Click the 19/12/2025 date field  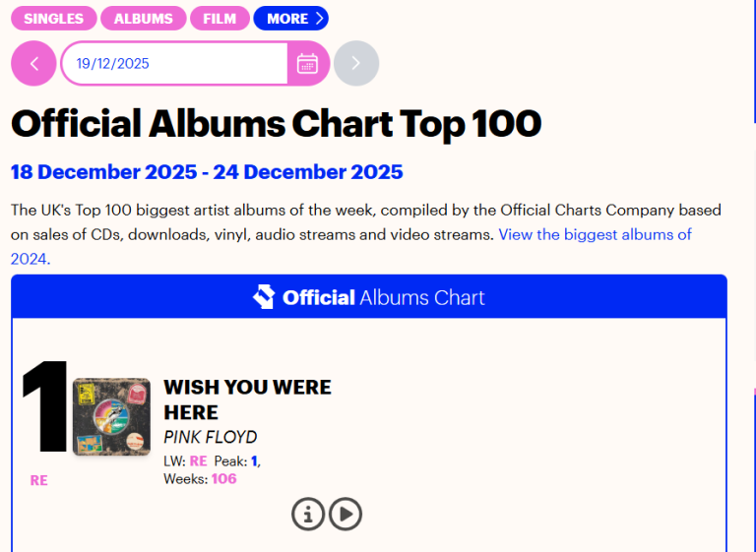[173, 64]
